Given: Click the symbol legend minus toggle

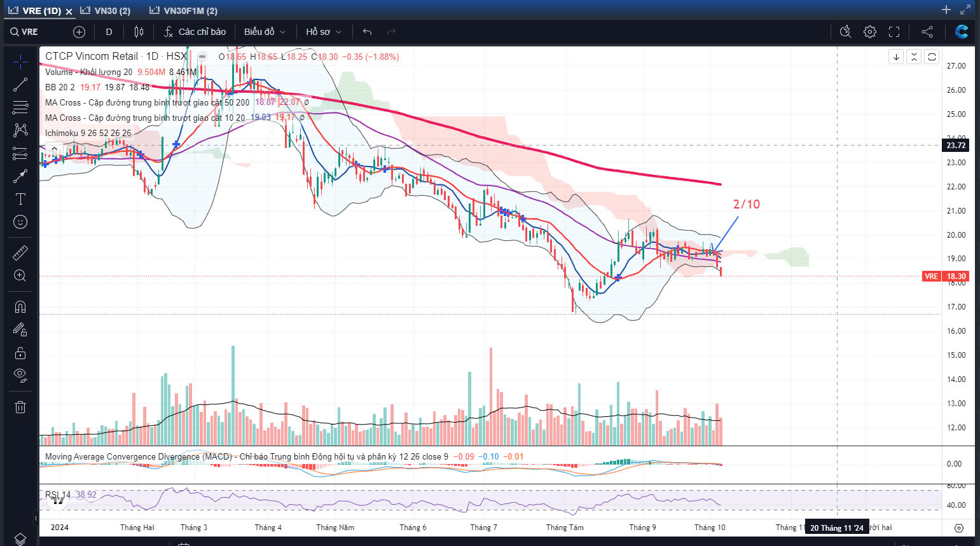Looking at the screenshot, I should tap(202, 57).
